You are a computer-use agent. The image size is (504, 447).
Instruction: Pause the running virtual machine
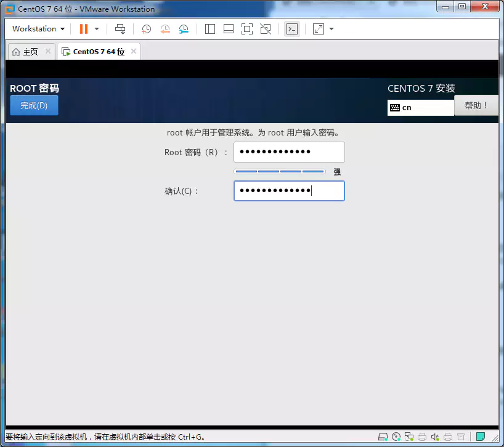[x=83, y=29]
